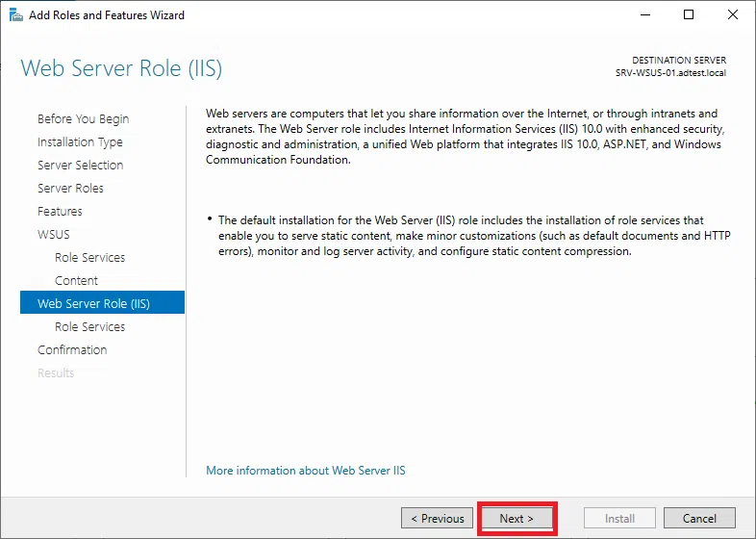Select the Content step under WSUS
Image resolution: width=756 pixels, height=539 pixels.
pos(76,281)
